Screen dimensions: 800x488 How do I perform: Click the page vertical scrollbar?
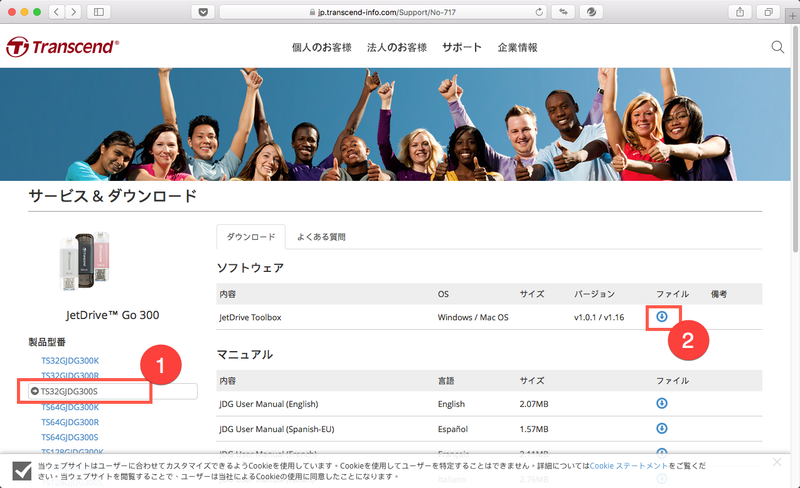[x=795, y=138]
